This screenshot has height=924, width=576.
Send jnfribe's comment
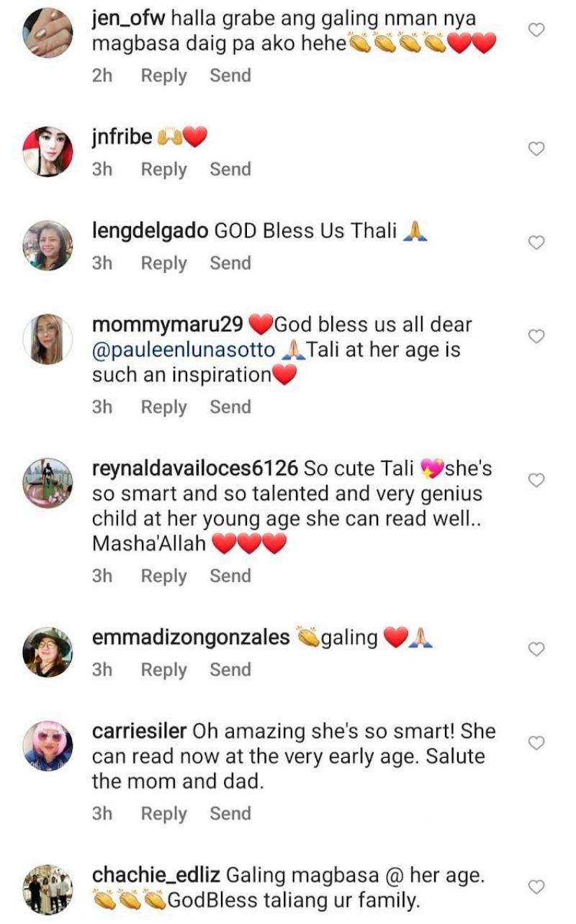[230, 170]
